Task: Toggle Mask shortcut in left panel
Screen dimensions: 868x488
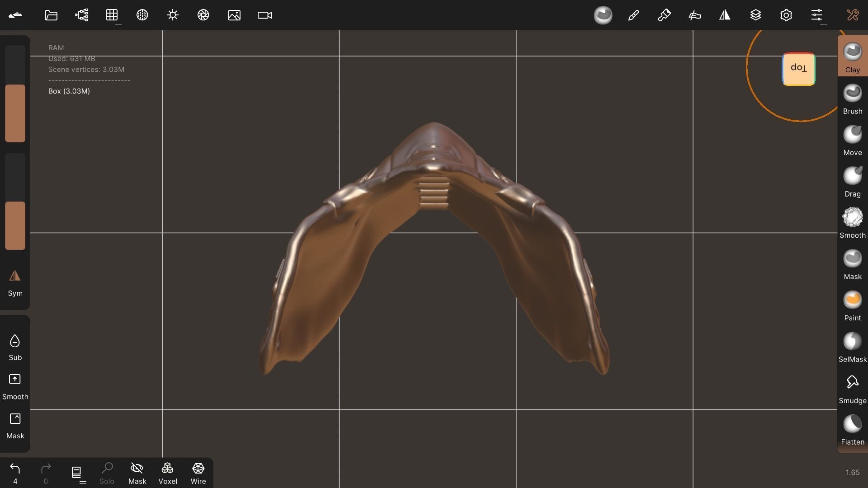Action: [15, 426]
